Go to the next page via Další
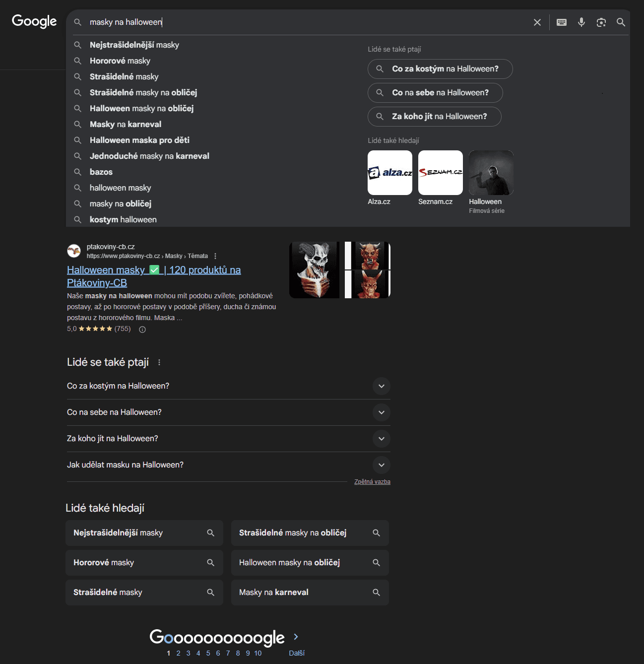This screenshot has height=664, width=644. click(x=296, y=653)
